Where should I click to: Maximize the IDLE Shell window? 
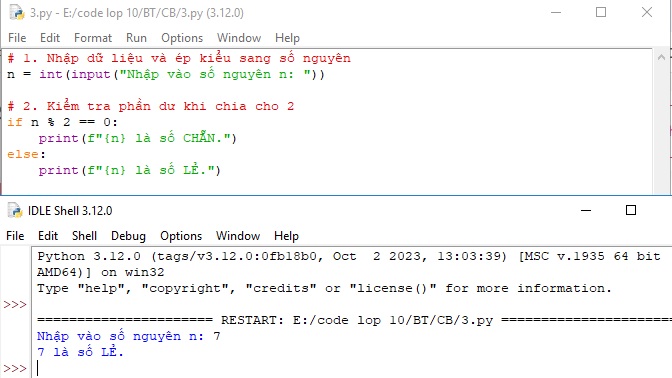(631, 210)
